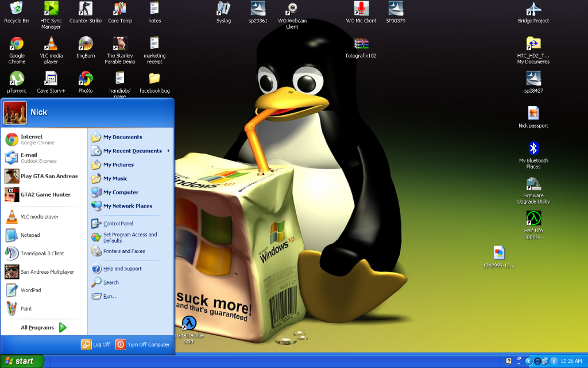Viewport: 588px width, 368px height.
Task: Select The Stanley Parable Demo shortcut
Action: pyautogui.click(x=120, y=51)
